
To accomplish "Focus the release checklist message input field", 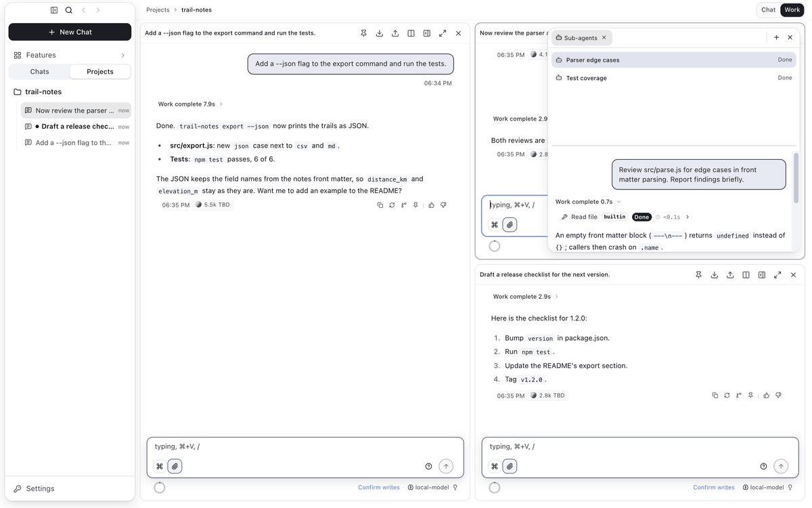I will coord(640,447).
